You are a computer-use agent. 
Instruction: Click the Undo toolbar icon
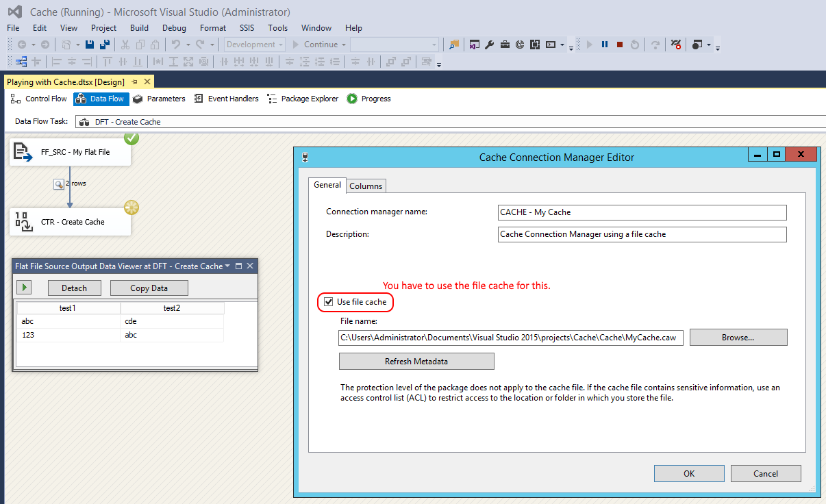pos(175,45)
